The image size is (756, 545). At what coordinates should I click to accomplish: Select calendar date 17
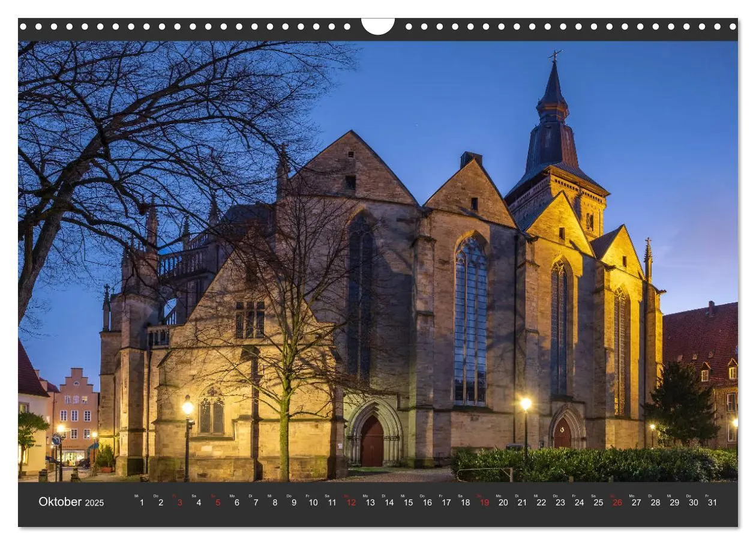(x=446, y=503)
